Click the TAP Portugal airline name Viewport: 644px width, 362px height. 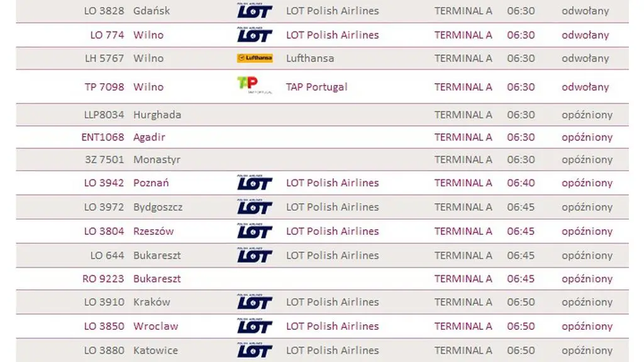pos(316,87)
